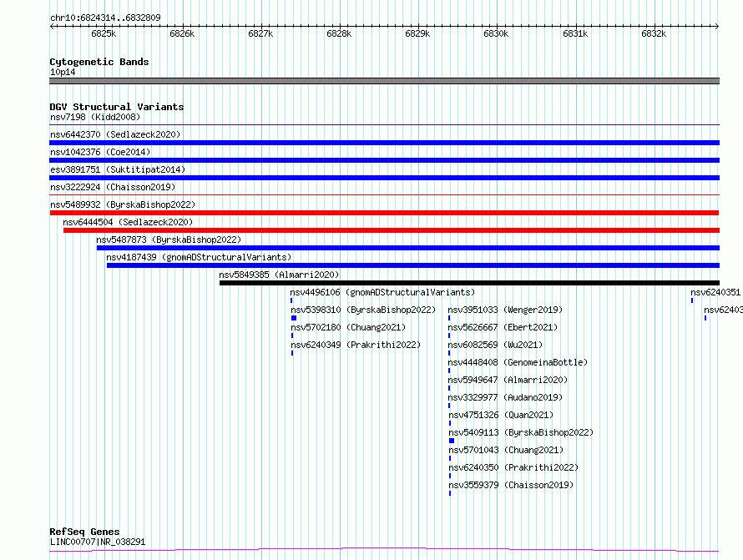Open nsv1042376 (Coe2014) variant label
This screenshot has width=743, height=560.
coord(100,152)
